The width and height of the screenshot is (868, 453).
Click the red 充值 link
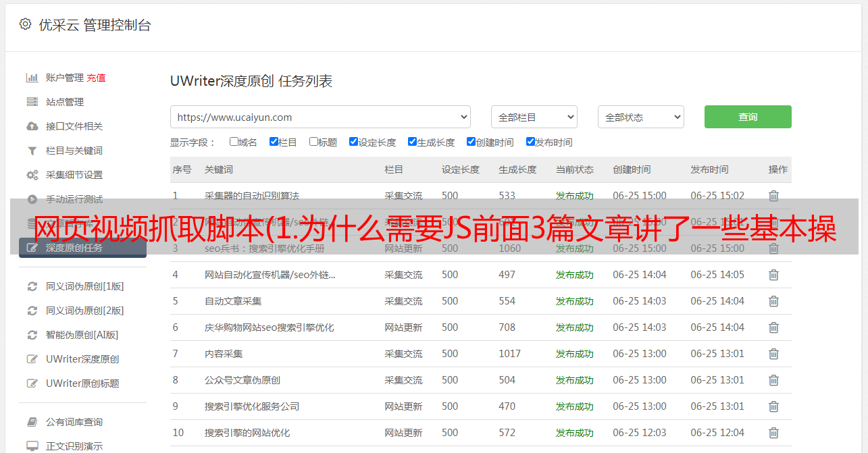96,78
